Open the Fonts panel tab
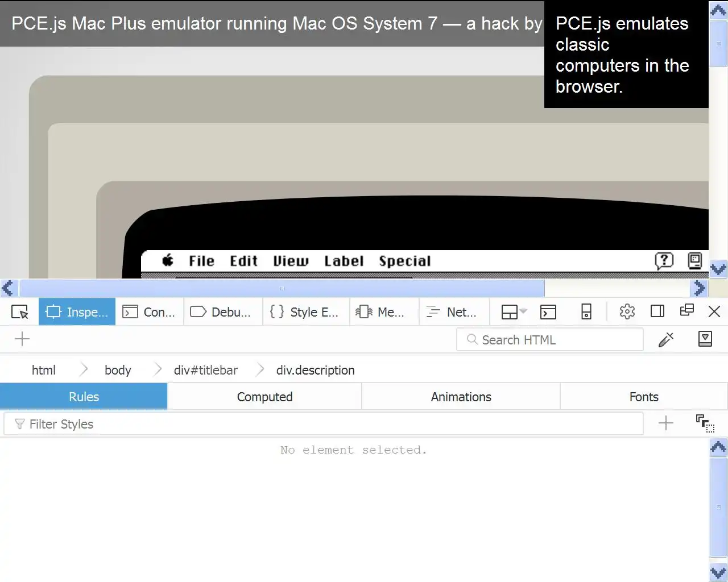 (x=644, y=397)
